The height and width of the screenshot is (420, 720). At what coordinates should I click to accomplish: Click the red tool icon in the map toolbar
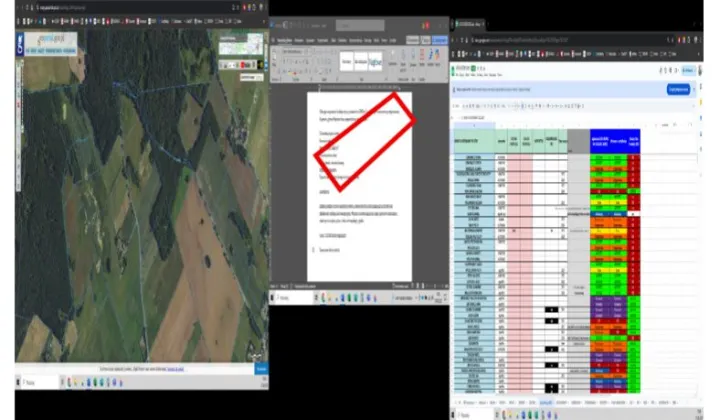(243, 65)
